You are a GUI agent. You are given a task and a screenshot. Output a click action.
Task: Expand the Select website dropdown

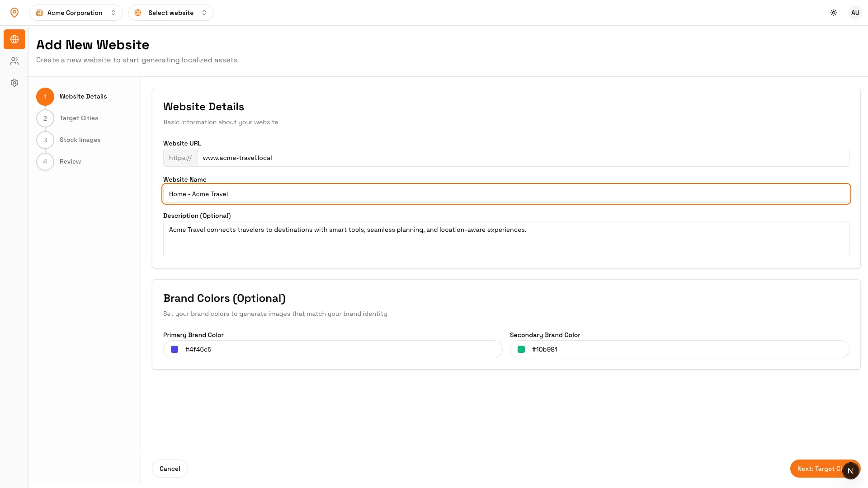click(x=171, y=13)
